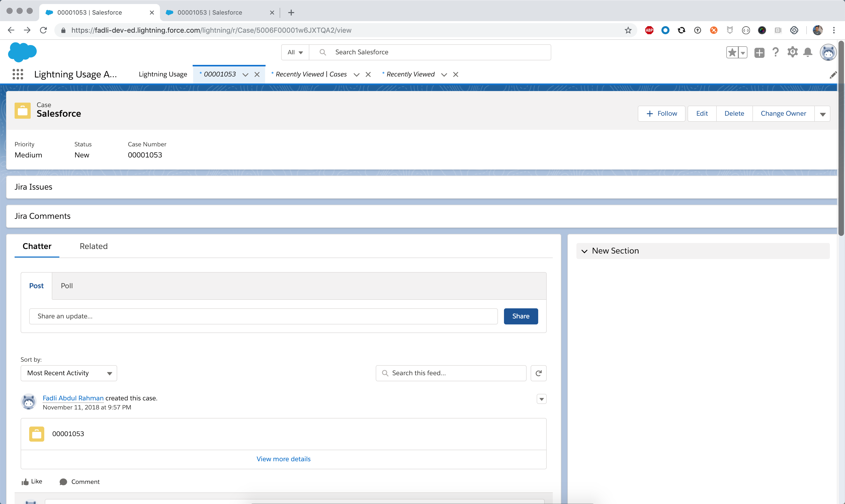Viewport: 845px width, 504px height.
Task: Click the Edit button
Action: (702, 114)
